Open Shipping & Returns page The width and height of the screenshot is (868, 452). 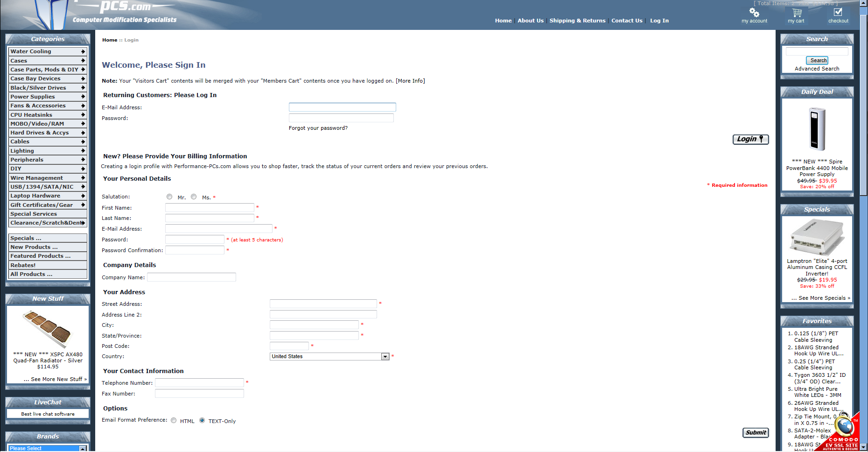coord(577,21)
